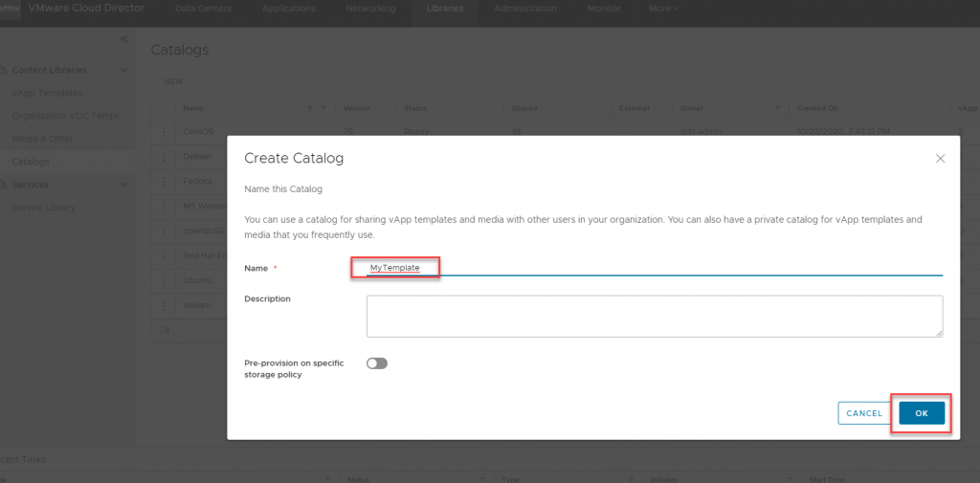Open the Administration tab

click(525, 9)
